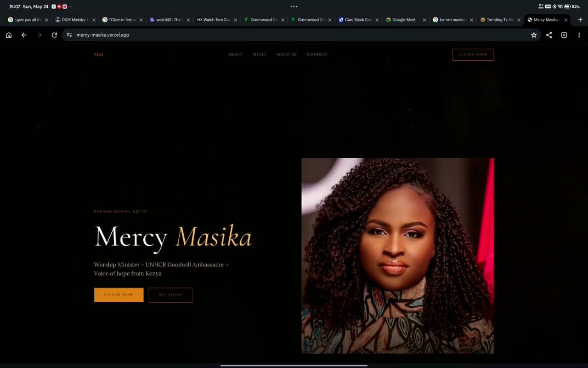Tap the Wi-Fi icon in the status bar
The height and width of the screenshot is (368, 588).
[560, 6]
